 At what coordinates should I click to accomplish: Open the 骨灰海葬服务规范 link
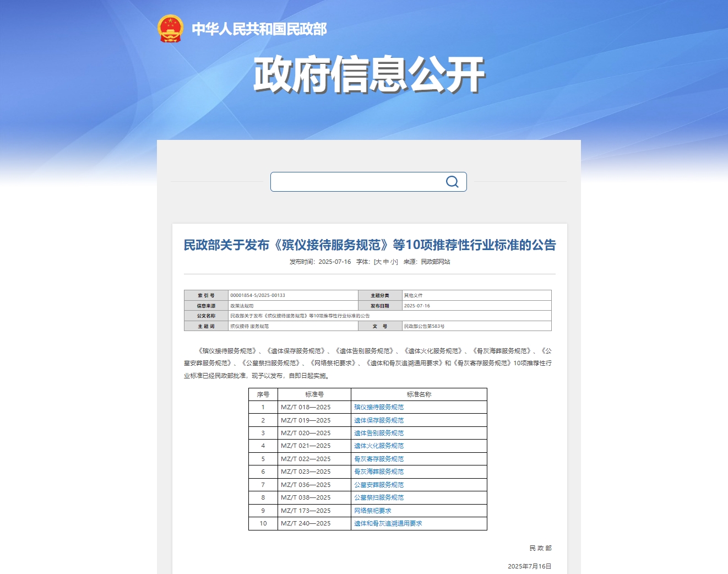coord(379,472)
